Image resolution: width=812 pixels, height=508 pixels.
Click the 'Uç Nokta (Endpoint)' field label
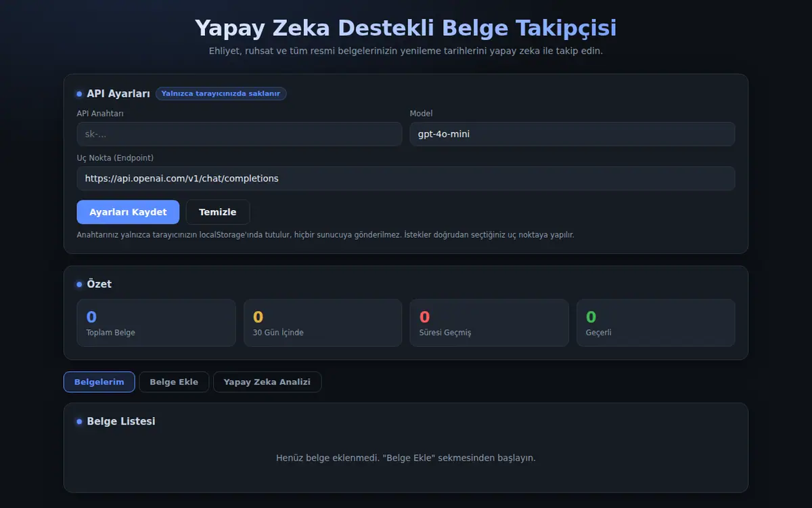coord(115,158)
